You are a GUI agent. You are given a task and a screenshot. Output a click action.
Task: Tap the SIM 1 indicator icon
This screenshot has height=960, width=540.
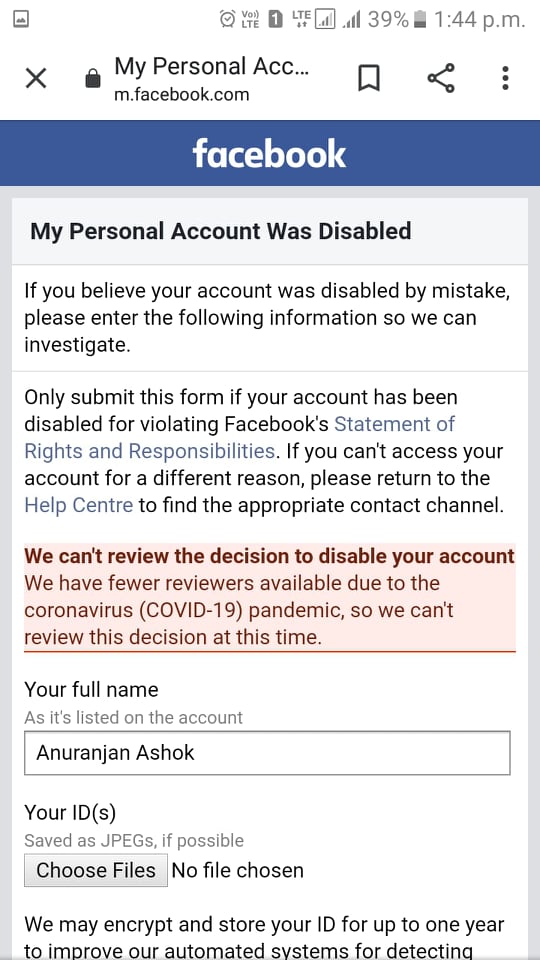[x=276, y=20]
